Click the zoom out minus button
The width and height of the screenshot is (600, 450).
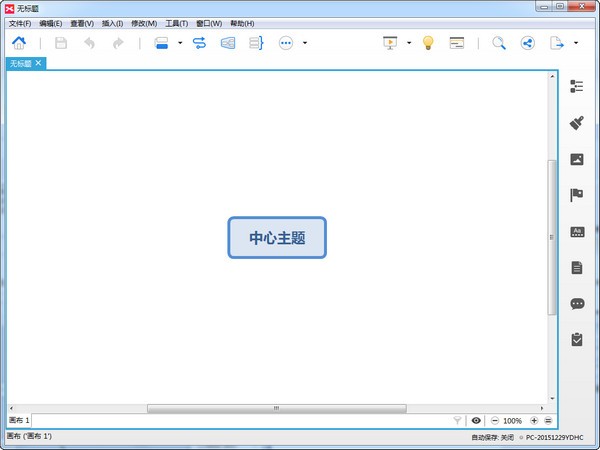[494, 421]
